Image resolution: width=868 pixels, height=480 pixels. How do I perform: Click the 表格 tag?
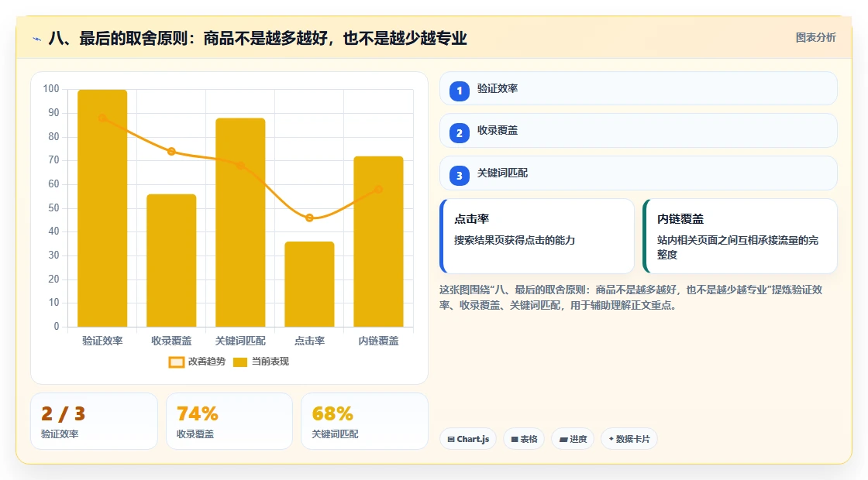[524, 439]
